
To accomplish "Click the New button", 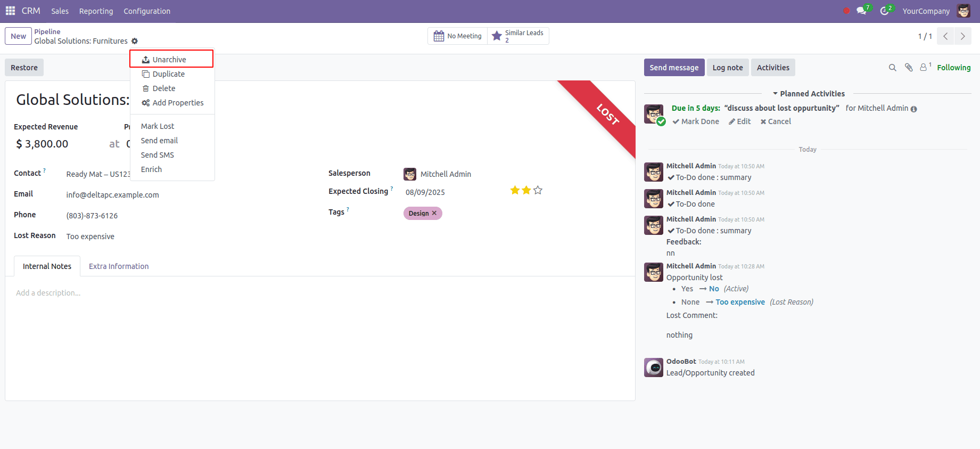I will click(18, 36).
